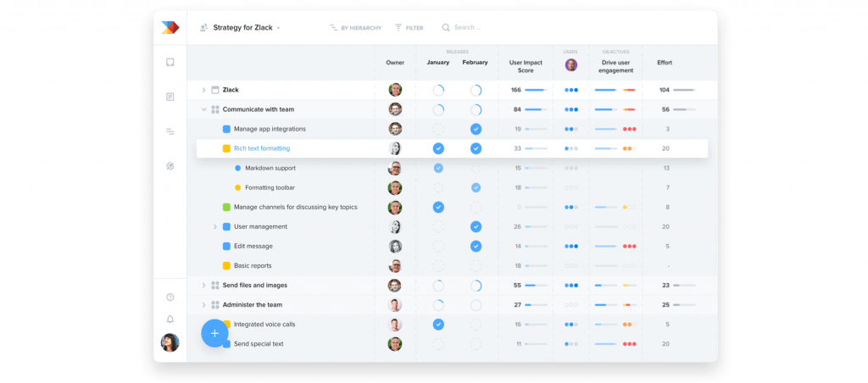Toggle January release for Integrated voice calls
This screenshot has height=383, width=868.
point(438,325)
